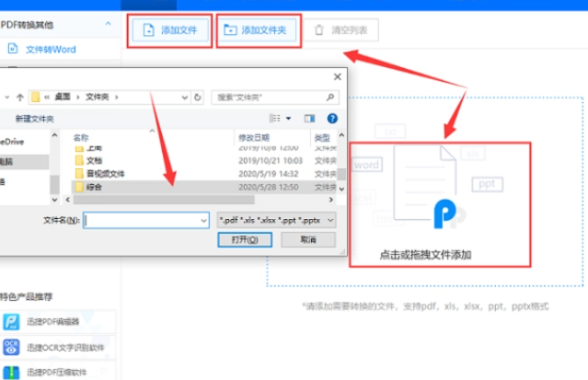
Task: Sort by the 类型 column header
Action: [x=322, y=138]
